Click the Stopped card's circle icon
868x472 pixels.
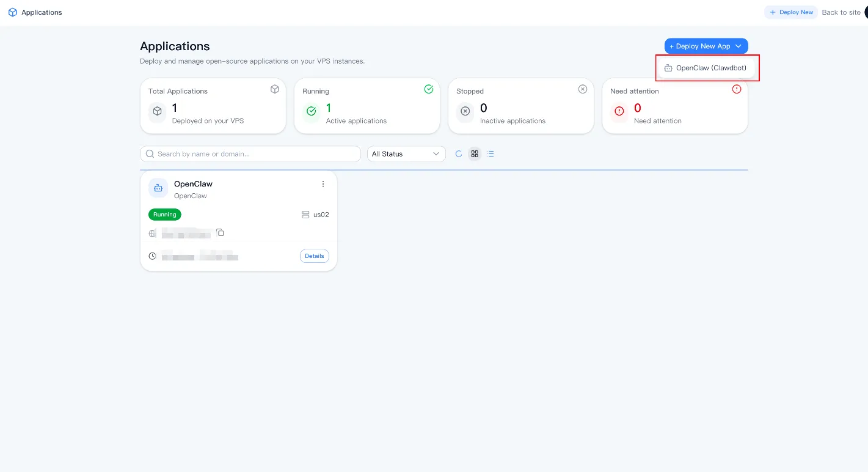pyautogui.click(x=465, y=112)
